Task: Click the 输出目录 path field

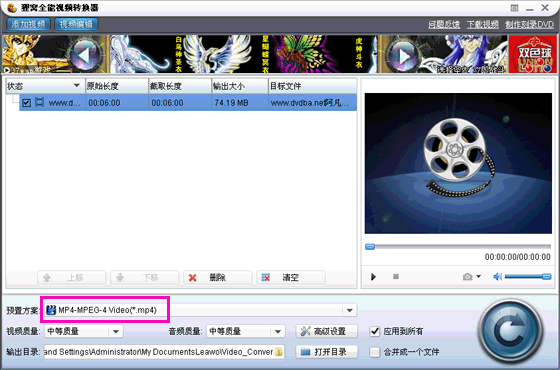Action: [x=164, y=352]
